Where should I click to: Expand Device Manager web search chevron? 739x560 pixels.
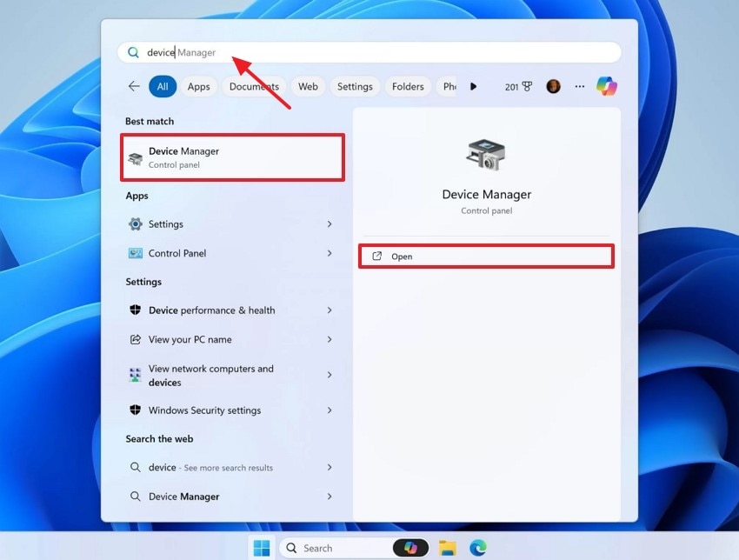330,497
